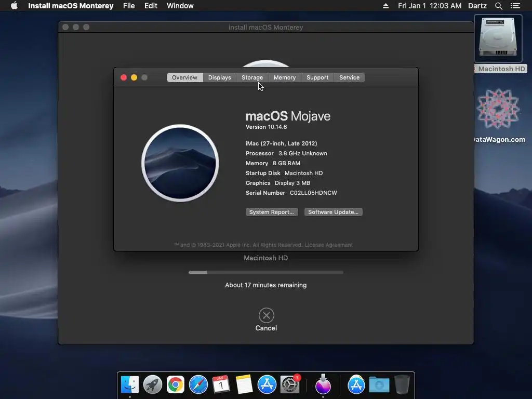The width and height of the screenshot is (532, 399).
Task: Click the Processor 3.8 GHz Unknown line
Action: tap(286, 153)
